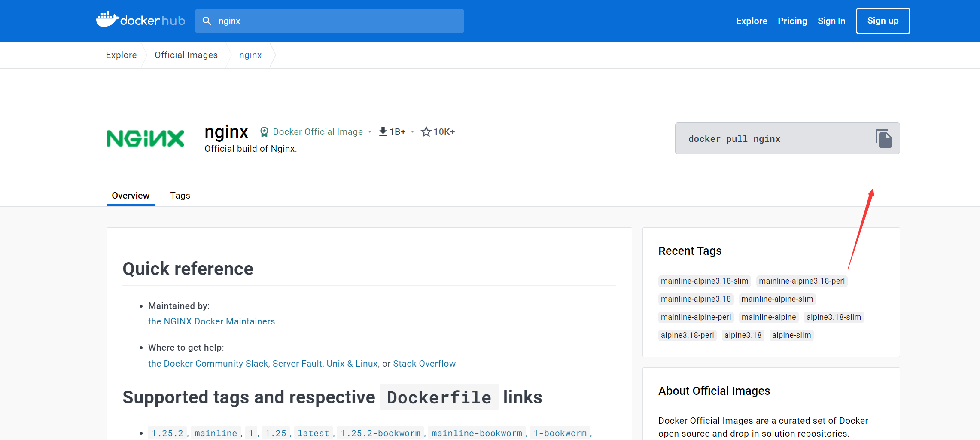Open the 1.25.2-bookworm tag link
The height and width of the screenshot is (440, 980).
(x=380, y=433)
